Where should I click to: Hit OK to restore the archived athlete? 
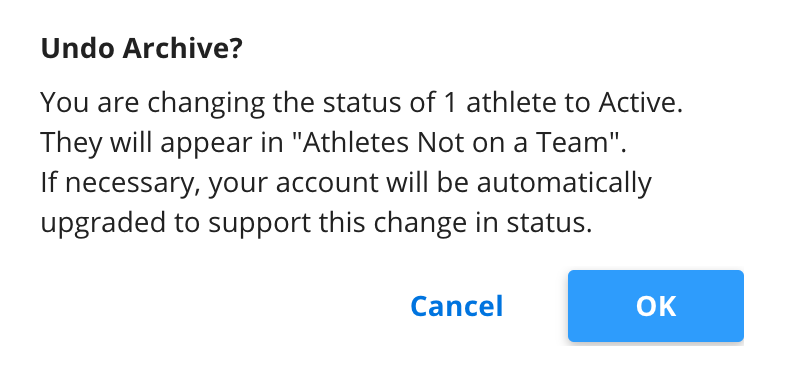[x=655, y=306]
